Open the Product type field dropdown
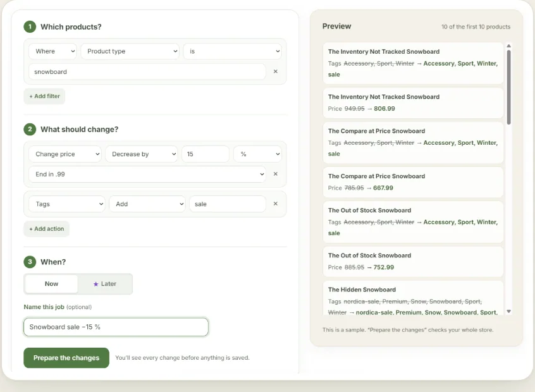 (x=130, y=51)
